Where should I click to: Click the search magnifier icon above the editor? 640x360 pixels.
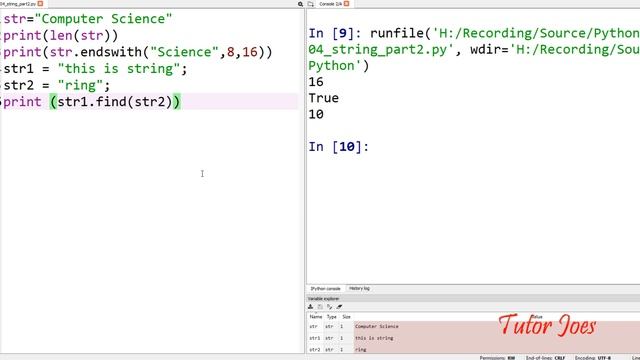tap(300, 4)
